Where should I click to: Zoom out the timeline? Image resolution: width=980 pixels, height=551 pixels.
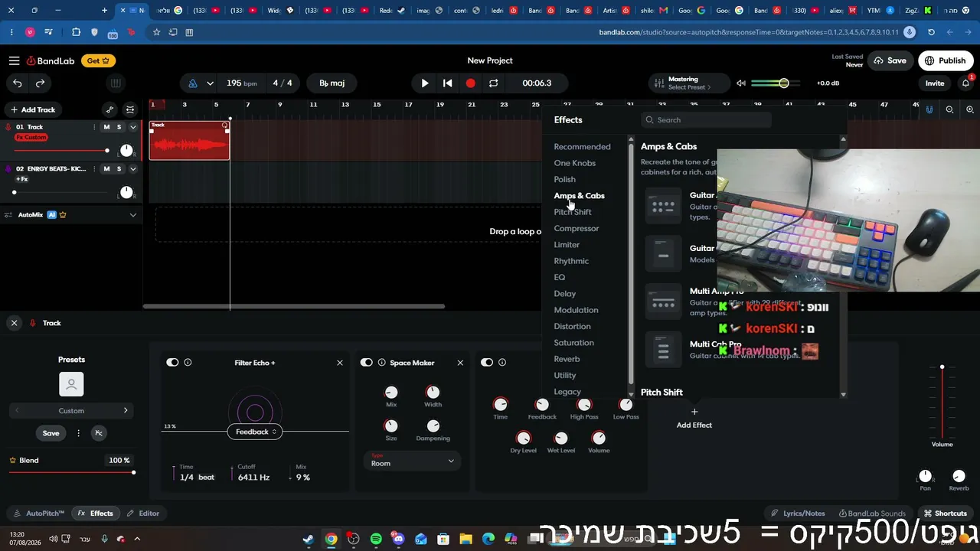tap(949, 109)
